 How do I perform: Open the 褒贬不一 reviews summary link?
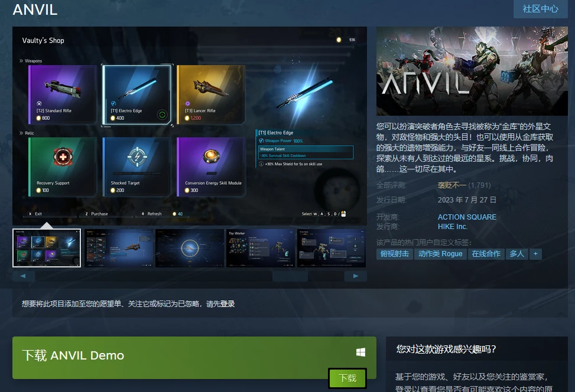(x=451, y=185)
